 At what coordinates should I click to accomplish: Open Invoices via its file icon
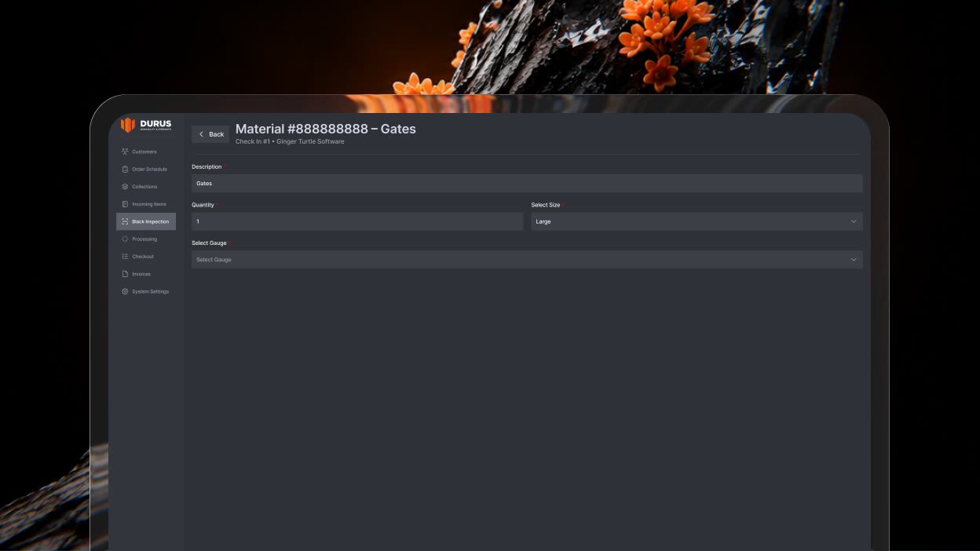pos(125,274)
